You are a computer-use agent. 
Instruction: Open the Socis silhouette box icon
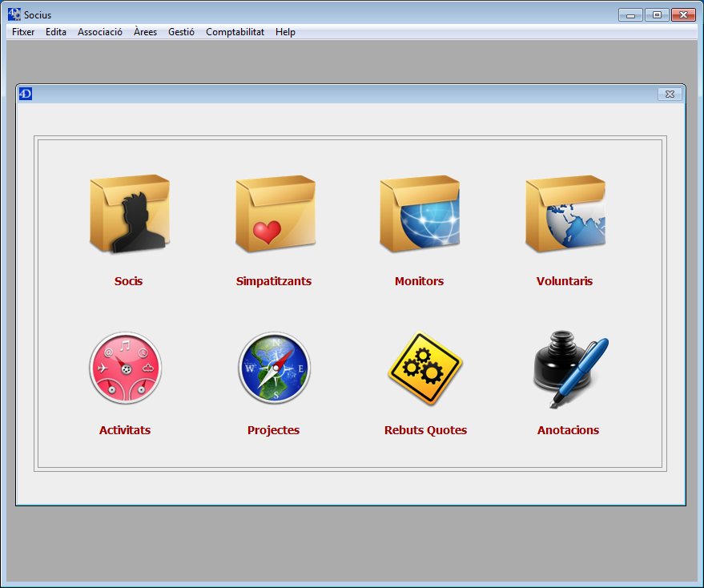129,215
